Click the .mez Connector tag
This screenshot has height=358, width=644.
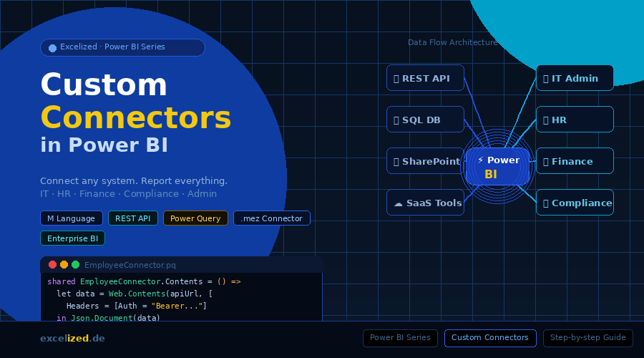271,218
